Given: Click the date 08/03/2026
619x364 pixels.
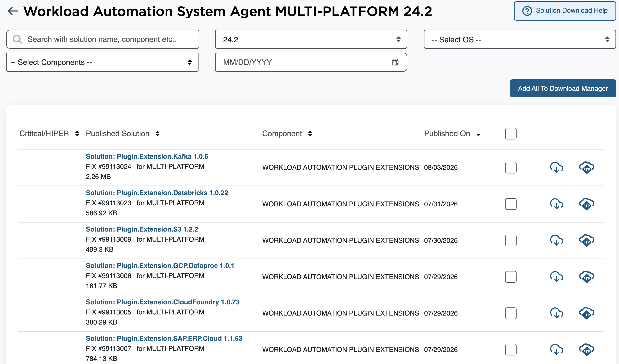Looking at the screenshot, I should [441, 168].
